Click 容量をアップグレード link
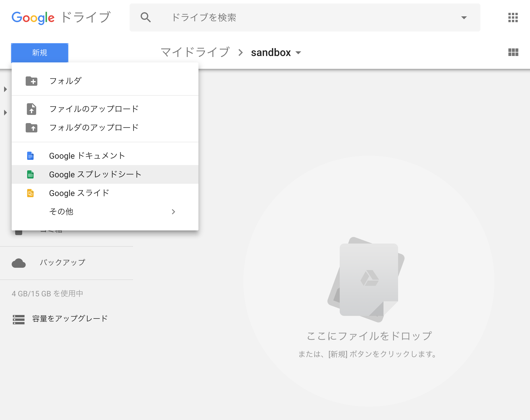This screenshot has width=530, height=420. [x=70, y=318]
